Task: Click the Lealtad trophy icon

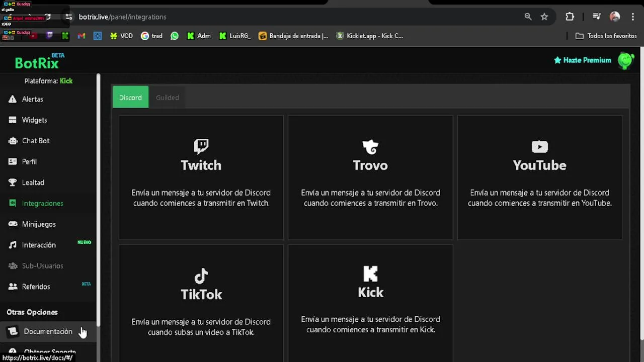Action: coord(13,183)
